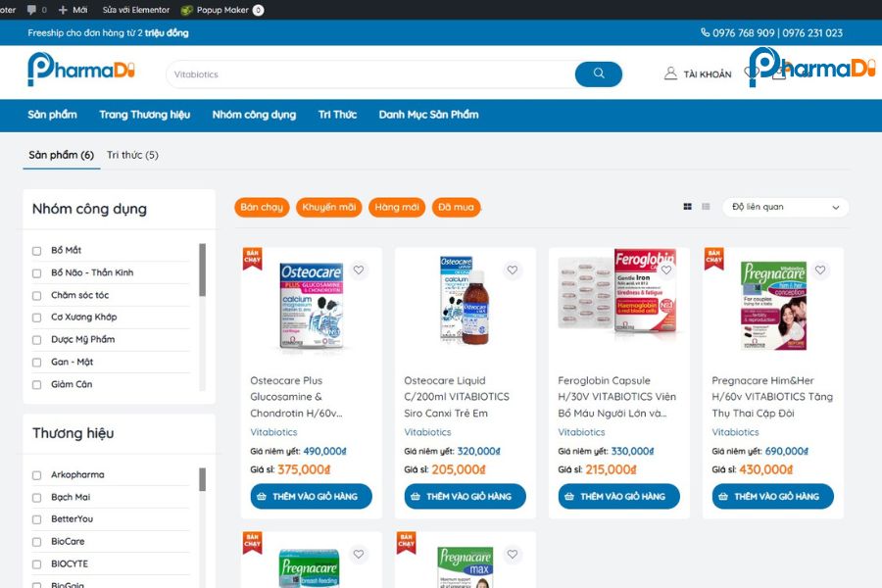
Task: Filter by Bán chạy tag
Action: (262, 207)
